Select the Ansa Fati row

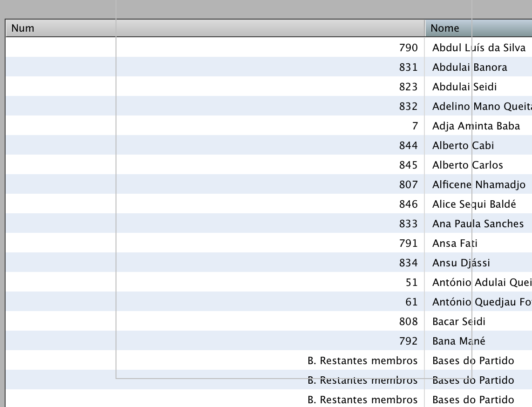(269, 243)
